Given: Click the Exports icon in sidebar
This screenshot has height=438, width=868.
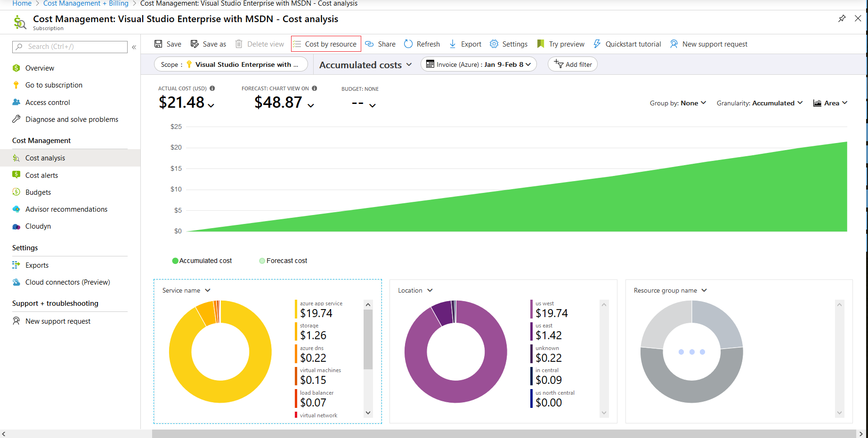Looking at the screenshot, I should [16, 265].
